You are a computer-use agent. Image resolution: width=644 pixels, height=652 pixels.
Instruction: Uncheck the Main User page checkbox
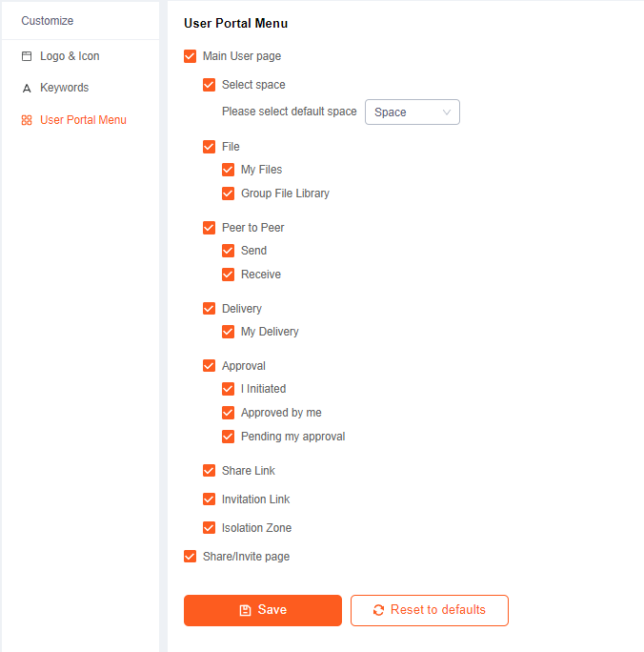(x=190, y=56)
